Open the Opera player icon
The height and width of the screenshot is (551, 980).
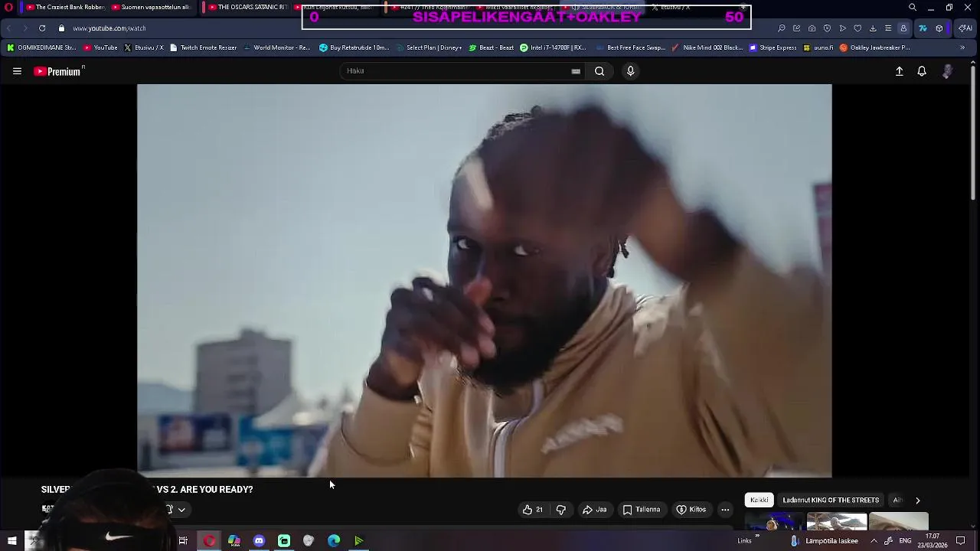(842, 28)
